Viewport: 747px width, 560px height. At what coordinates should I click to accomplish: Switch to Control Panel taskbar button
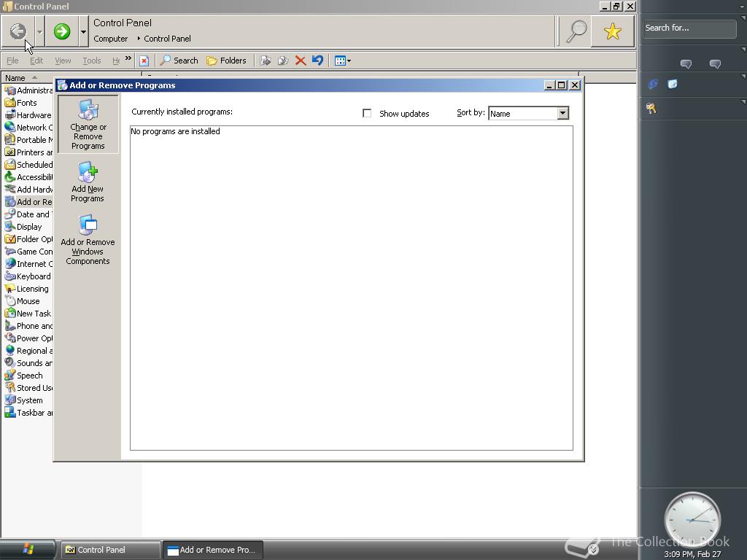109,550
